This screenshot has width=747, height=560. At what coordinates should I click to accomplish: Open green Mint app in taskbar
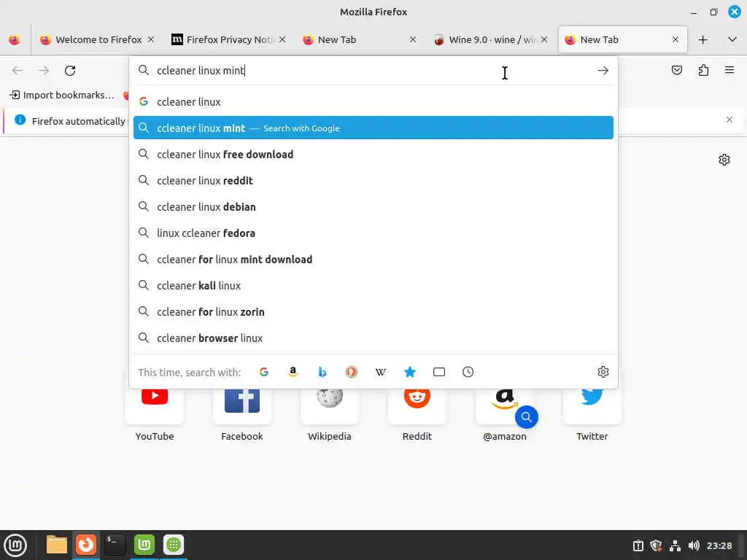[x=144, y=545]
